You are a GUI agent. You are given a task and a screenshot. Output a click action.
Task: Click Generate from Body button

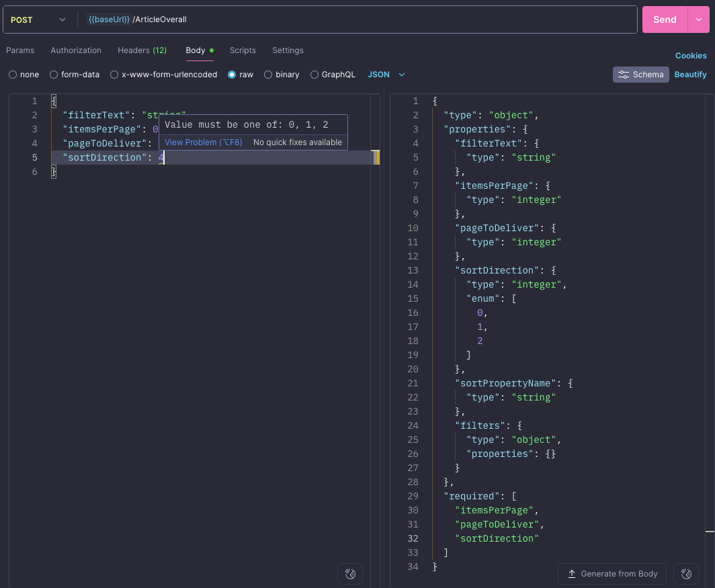[612, 574]
